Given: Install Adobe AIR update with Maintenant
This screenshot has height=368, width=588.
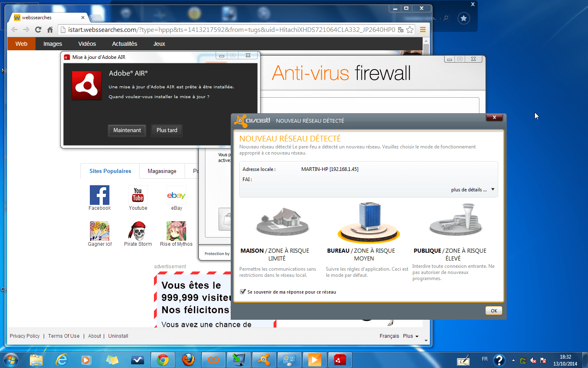Looking at the screenshot, I should click(127, 130).
